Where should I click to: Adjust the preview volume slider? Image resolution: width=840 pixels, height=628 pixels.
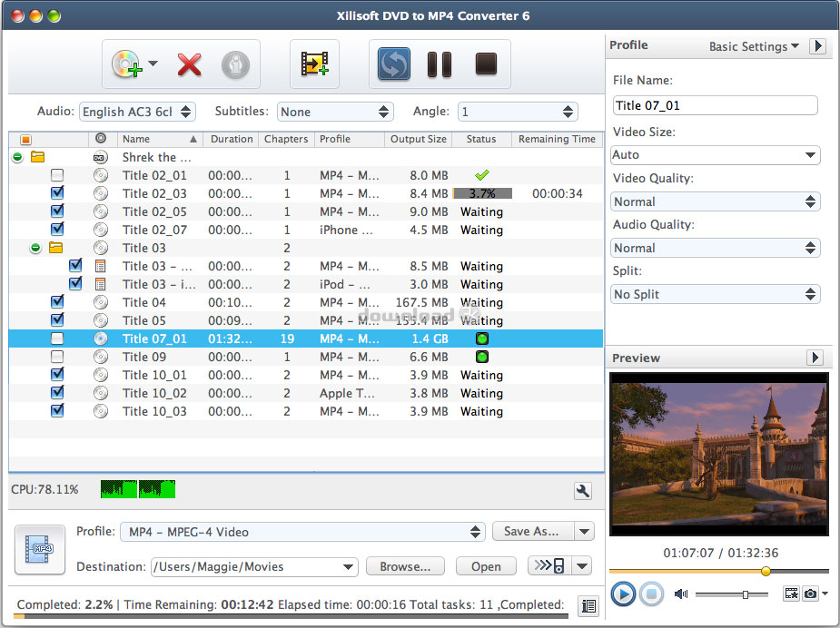tap(744, 594)
